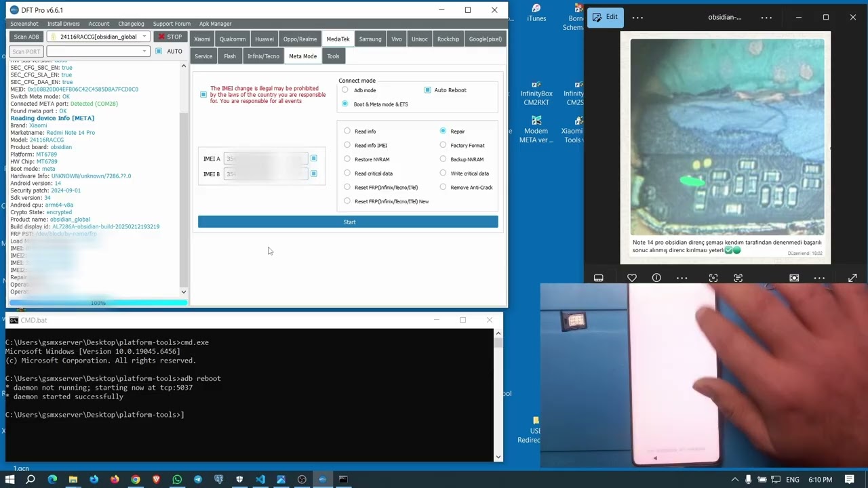This screenshot has height=488, width=868.
Task: Click the log panel scroll down arrow
Action: (183, 292)
